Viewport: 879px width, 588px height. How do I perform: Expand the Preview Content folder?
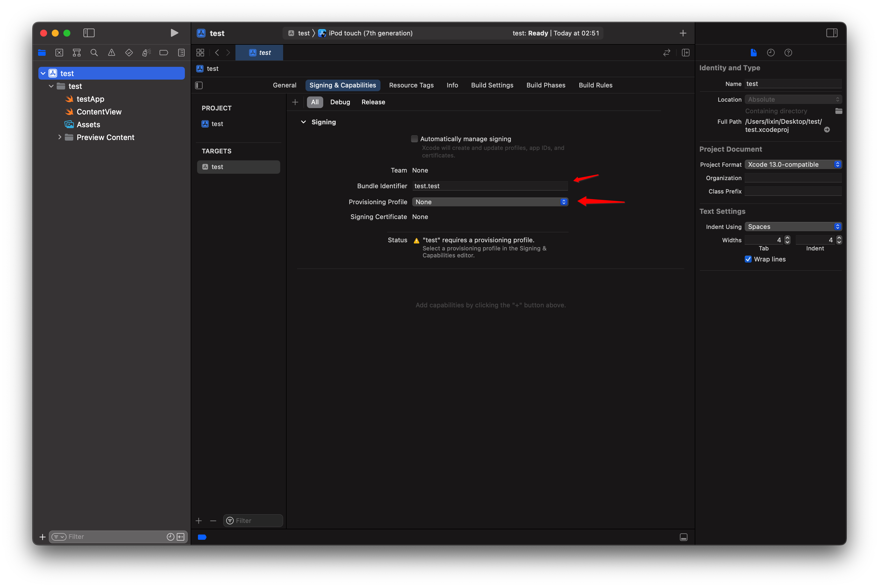(x=59, y=137)
